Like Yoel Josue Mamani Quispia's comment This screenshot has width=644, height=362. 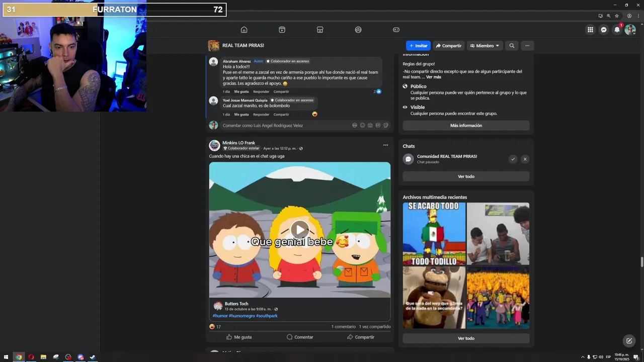[242, 114]
